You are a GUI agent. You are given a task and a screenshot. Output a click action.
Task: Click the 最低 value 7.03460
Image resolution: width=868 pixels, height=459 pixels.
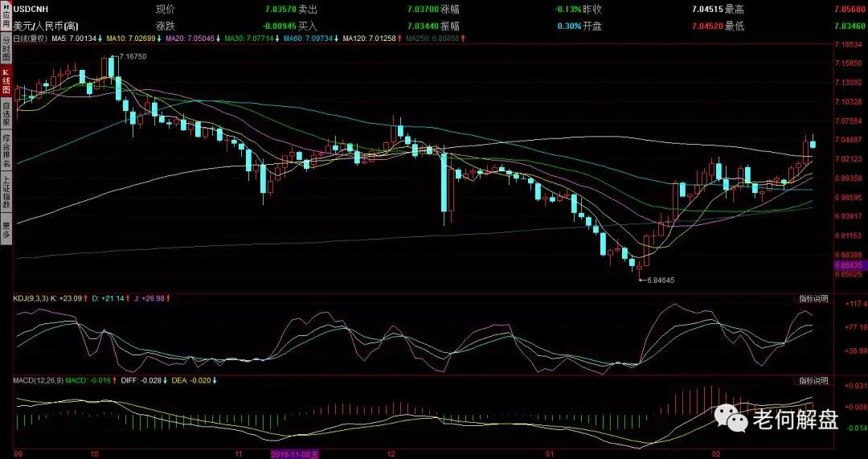850,26
